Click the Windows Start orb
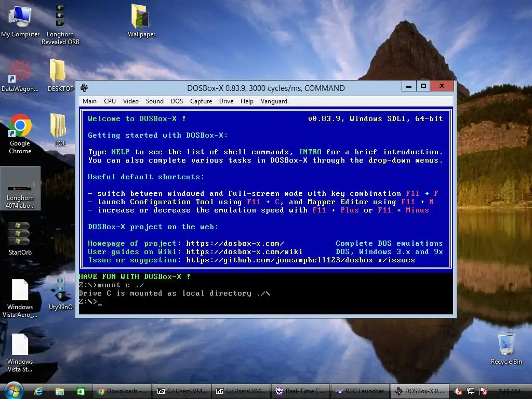Screen dimensions: 532x399 point(14,391)
